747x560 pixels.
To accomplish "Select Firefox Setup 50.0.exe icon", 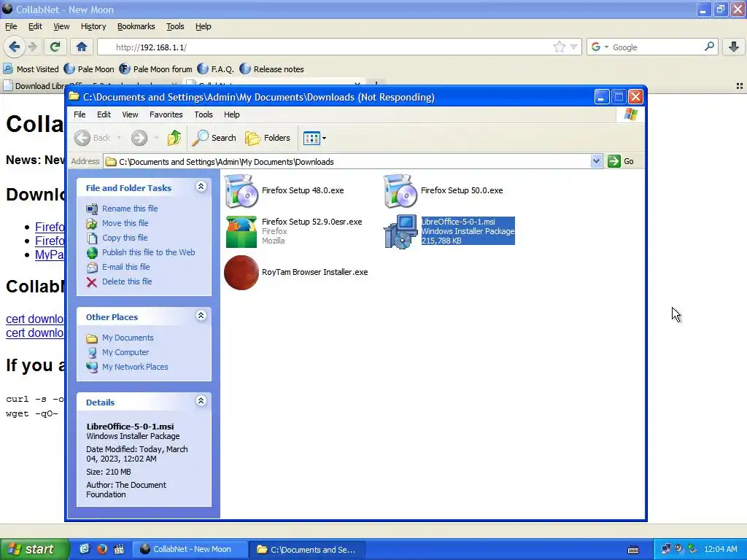I will 400,190.
